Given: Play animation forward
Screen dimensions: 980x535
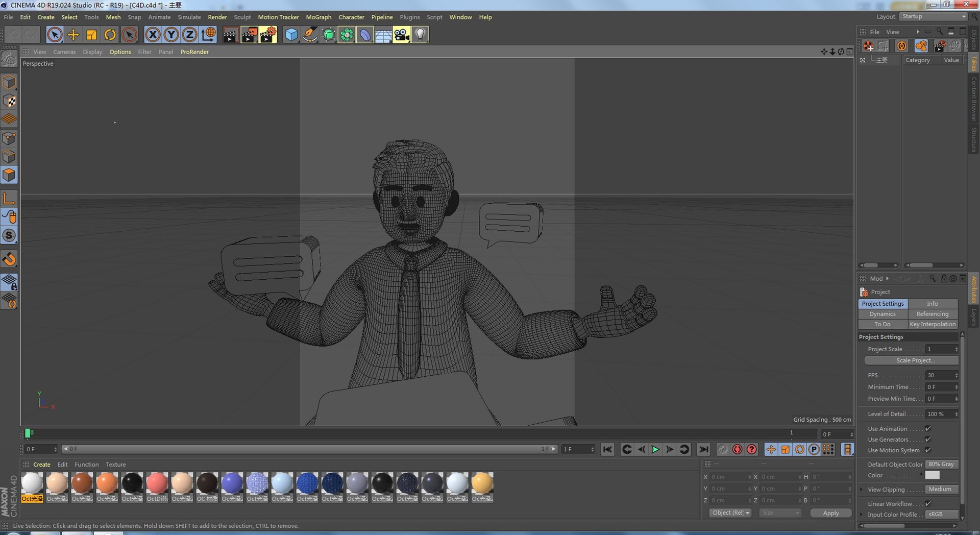Looking at the screenshot, I should coord(655,449).
